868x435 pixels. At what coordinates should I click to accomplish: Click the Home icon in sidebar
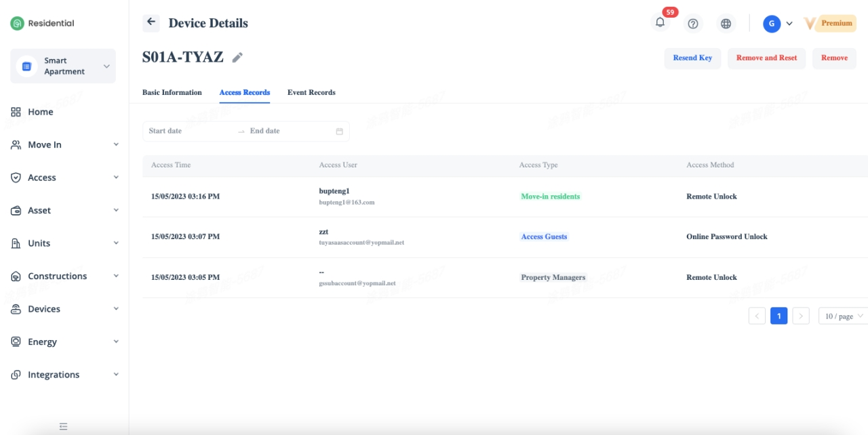16,112
